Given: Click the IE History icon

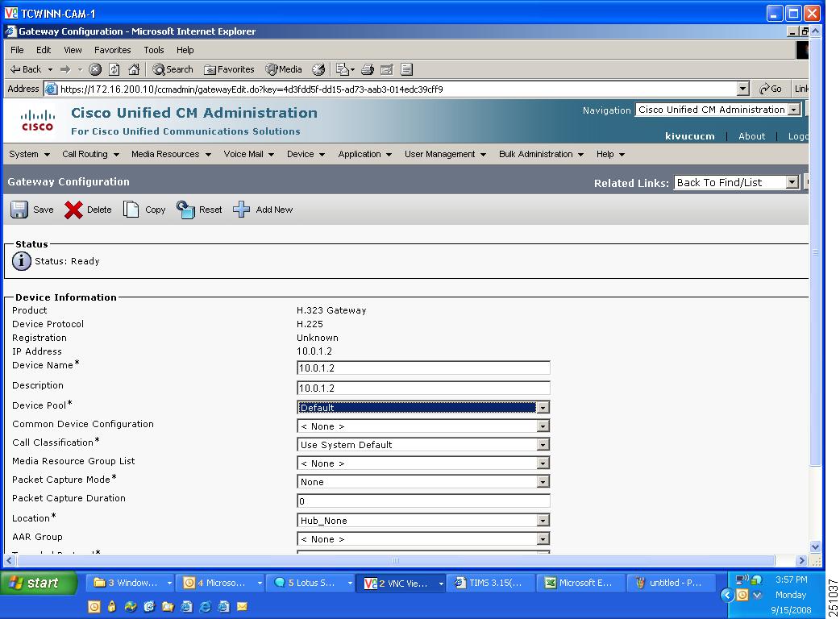Looking at the screenshot, I should click(318, 69).
